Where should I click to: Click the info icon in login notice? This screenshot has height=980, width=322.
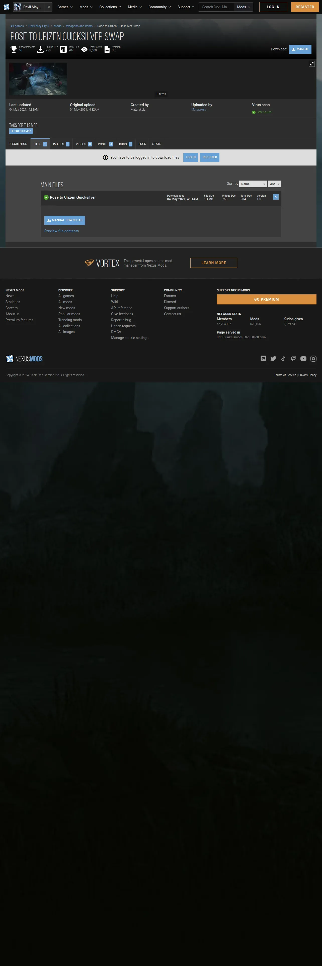click(105, 157)
